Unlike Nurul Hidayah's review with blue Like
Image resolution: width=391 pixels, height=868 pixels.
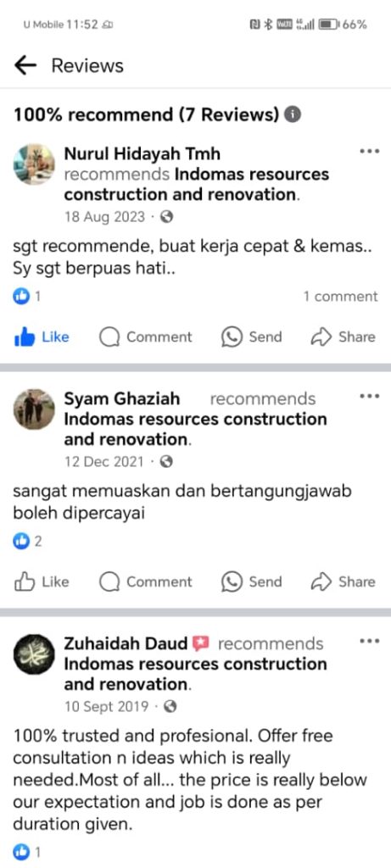click(x=42, y=337)
